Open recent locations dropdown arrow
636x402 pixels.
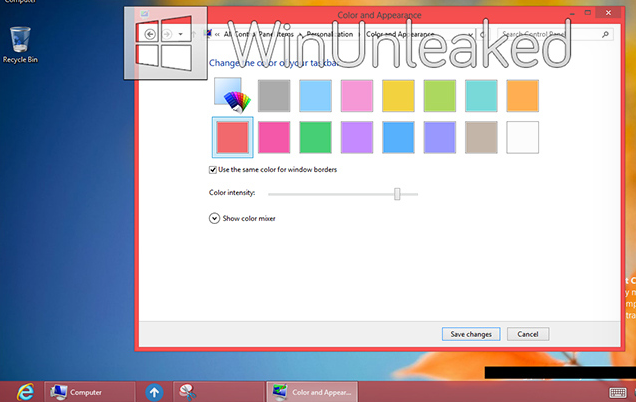pyautogui.click(x=180, y=34)
